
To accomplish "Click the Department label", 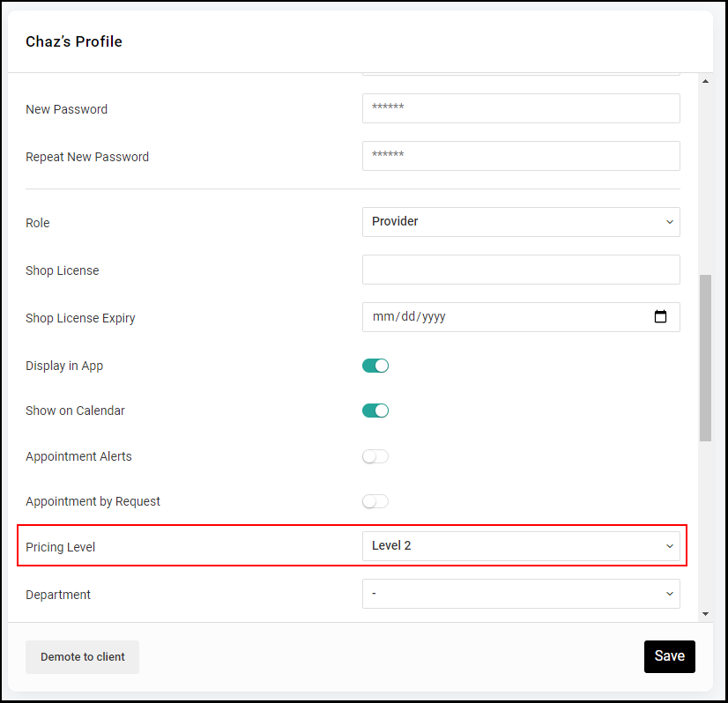I will (58, 595).
